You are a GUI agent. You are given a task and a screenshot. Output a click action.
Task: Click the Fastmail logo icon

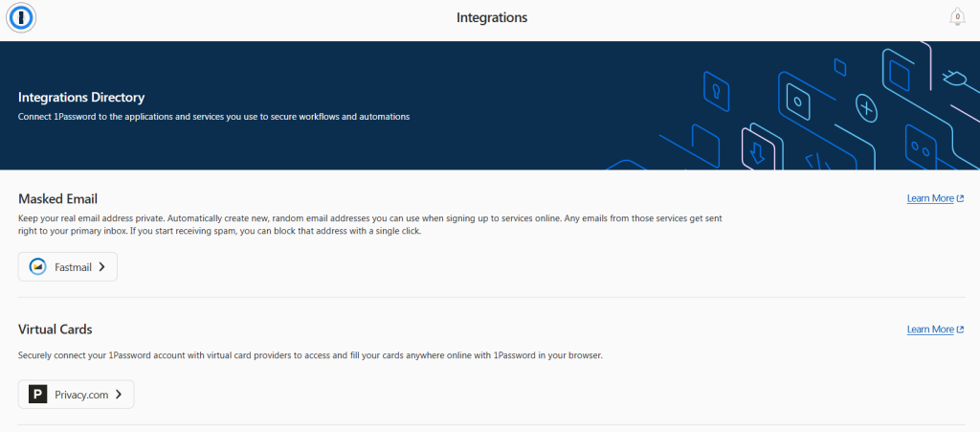tap(38, 267)
